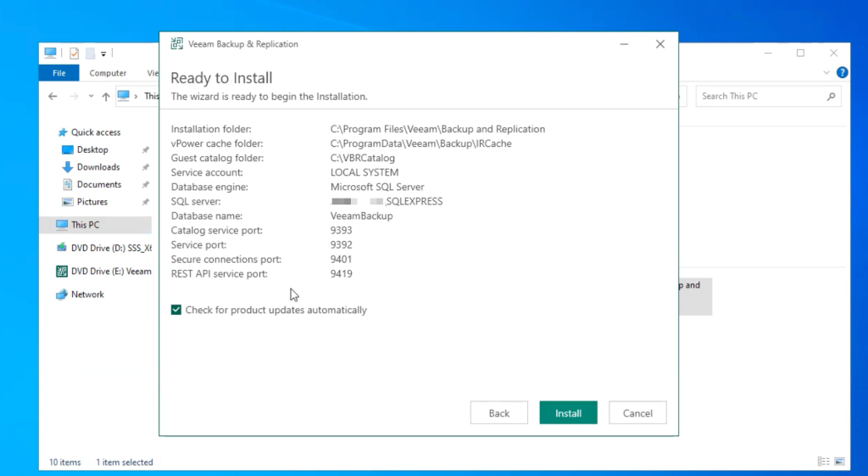Uncheck Check for product updates automatically
The width and height of the screenshot is (868, 476).
(x=176, y=310)
